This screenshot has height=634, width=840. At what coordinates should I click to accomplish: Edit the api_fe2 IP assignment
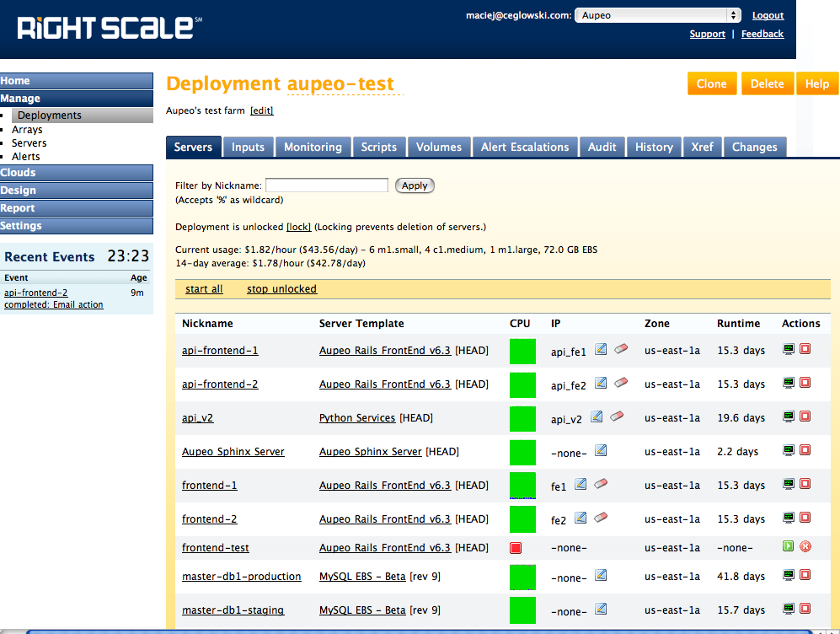[601, 383]
